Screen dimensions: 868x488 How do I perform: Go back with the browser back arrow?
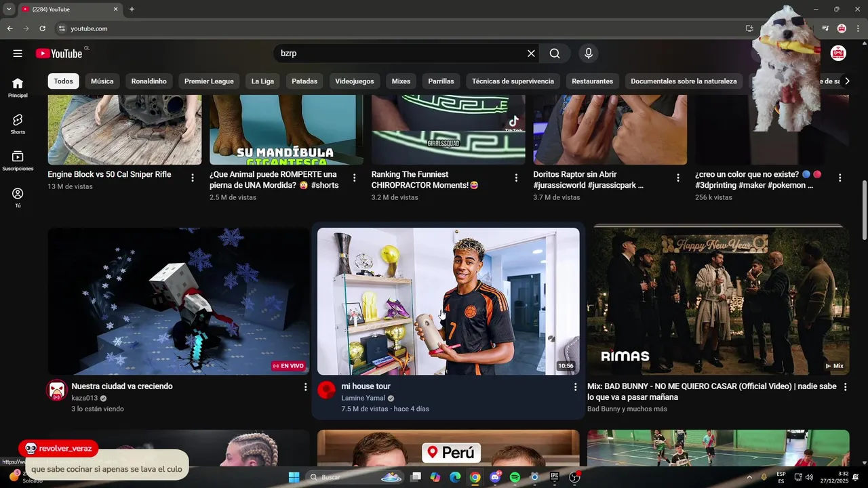click(x=9, y=28)
